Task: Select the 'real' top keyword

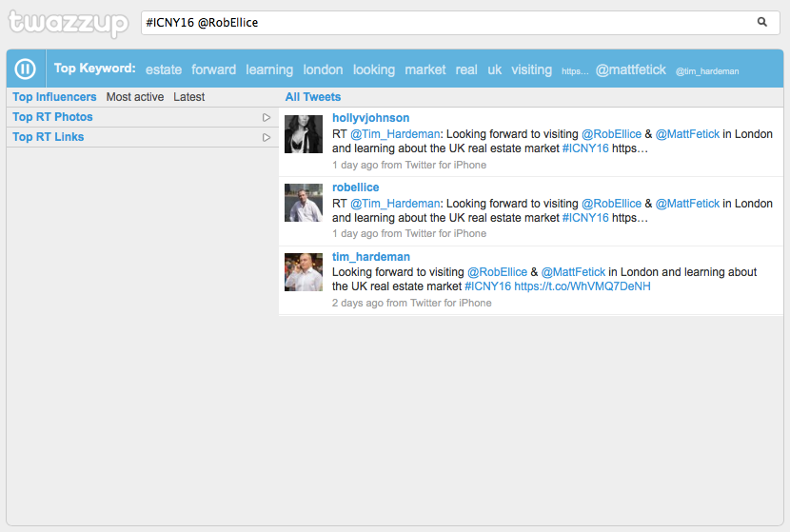Action: pyautogui.click(x=466, y=69)
